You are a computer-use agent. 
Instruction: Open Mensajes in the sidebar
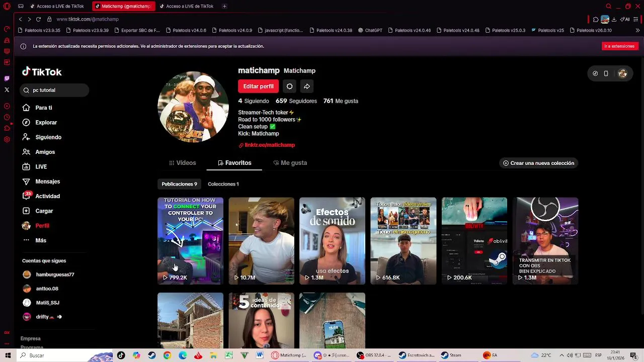[41, 182]
